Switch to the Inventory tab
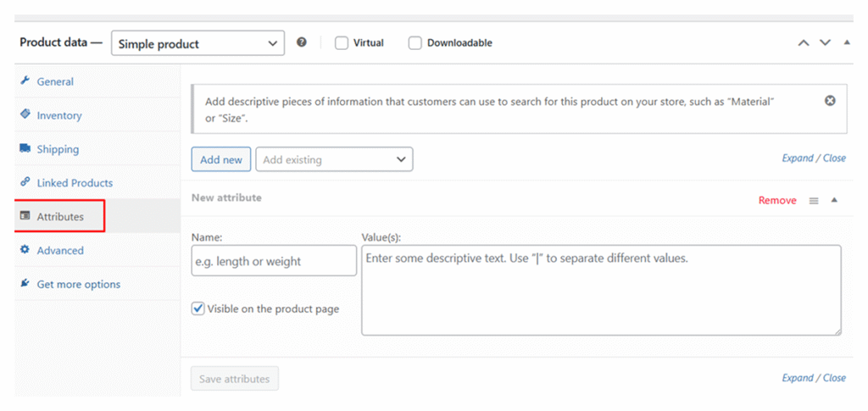 click(59, 115)
